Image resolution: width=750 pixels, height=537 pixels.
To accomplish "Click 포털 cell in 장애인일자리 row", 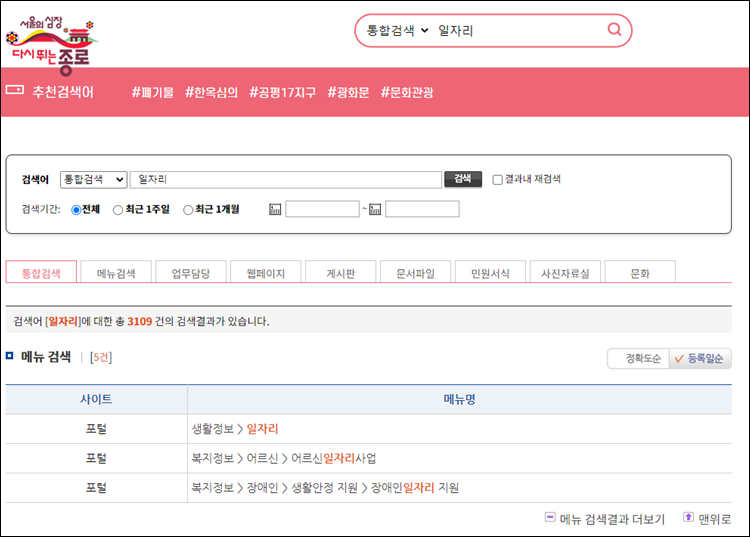I will tap(96, 488).
